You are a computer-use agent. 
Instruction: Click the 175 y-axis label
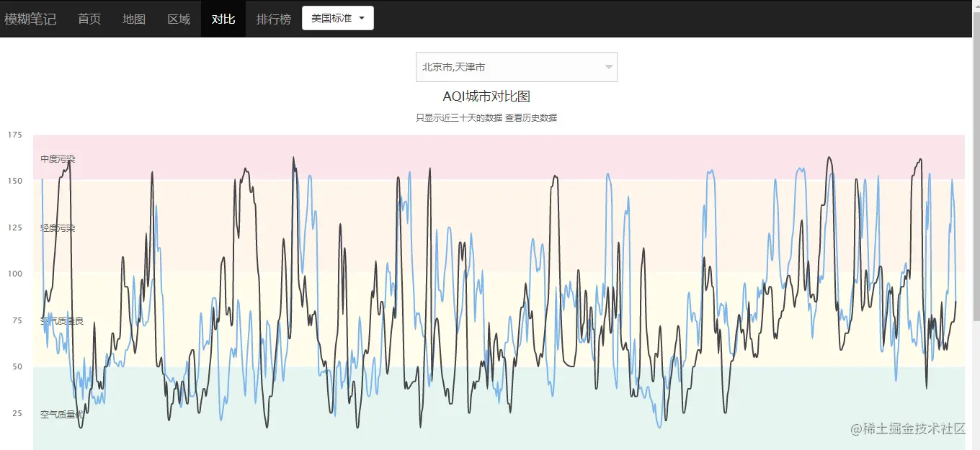15,135
